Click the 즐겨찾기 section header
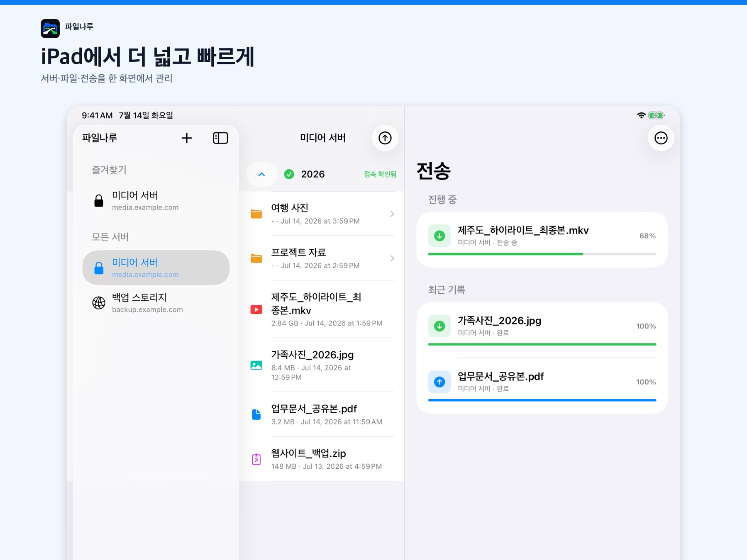Image resolution: width=747 pixels, height=560 pixels. click(x=109, y=170)
